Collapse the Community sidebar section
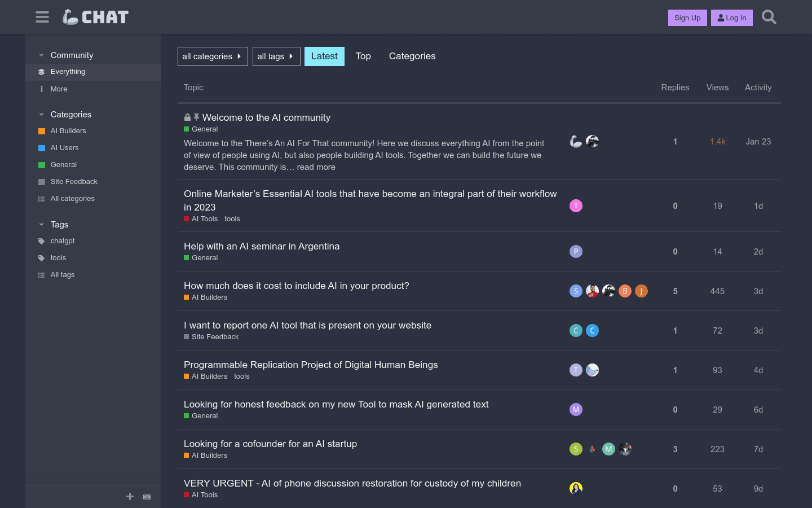The height and width of the screenshot is (508, 812). 42,55
